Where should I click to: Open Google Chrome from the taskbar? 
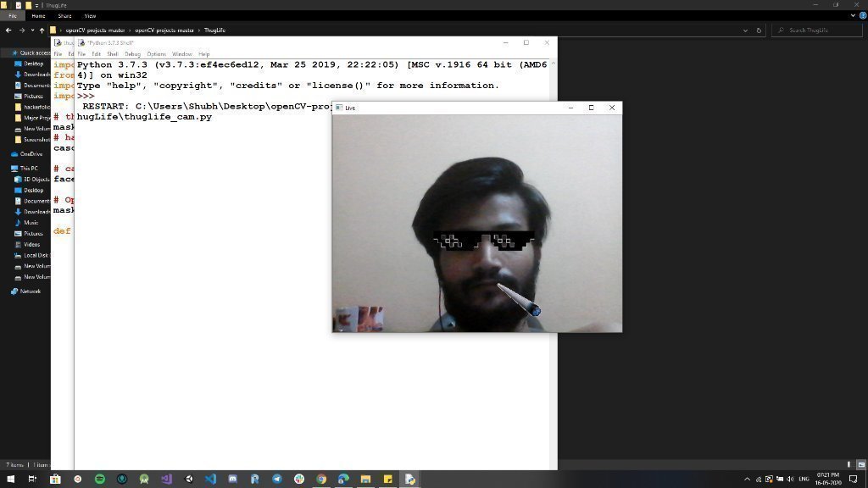tap(320, 480)
